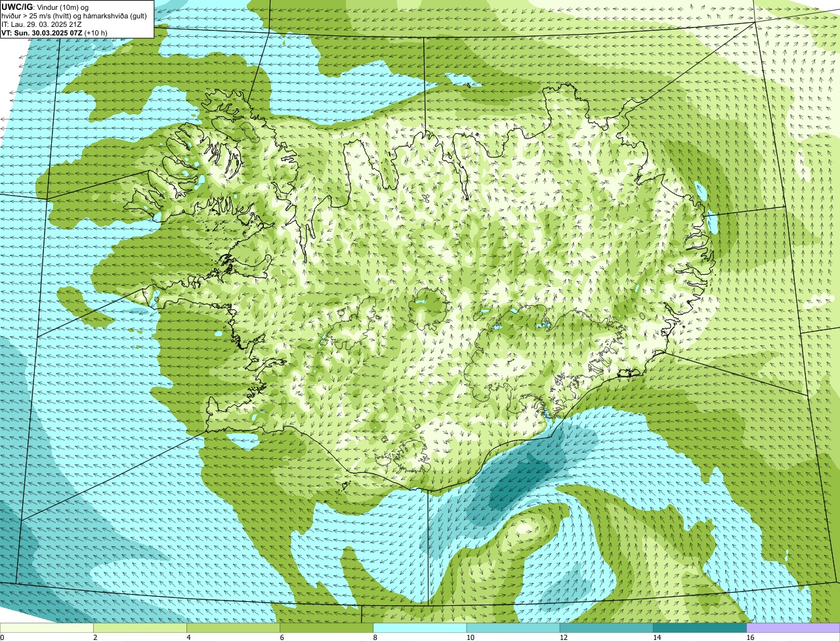840x642 pixels.
Task: Click the pale yellow 0–2 legend swatch
Action: [47, 628]
